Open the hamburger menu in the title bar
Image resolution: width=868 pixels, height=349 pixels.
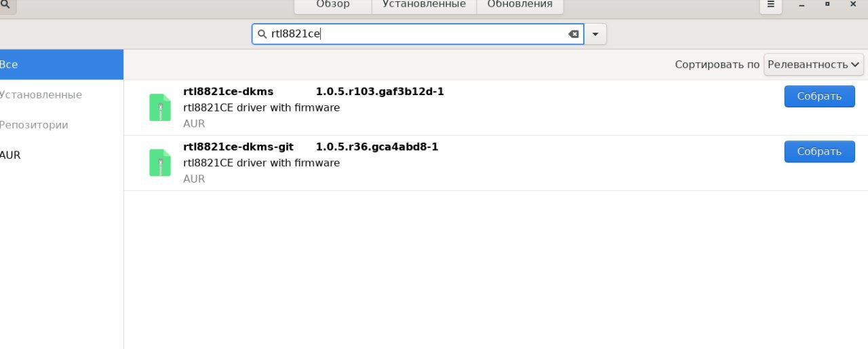pos(770,5)
